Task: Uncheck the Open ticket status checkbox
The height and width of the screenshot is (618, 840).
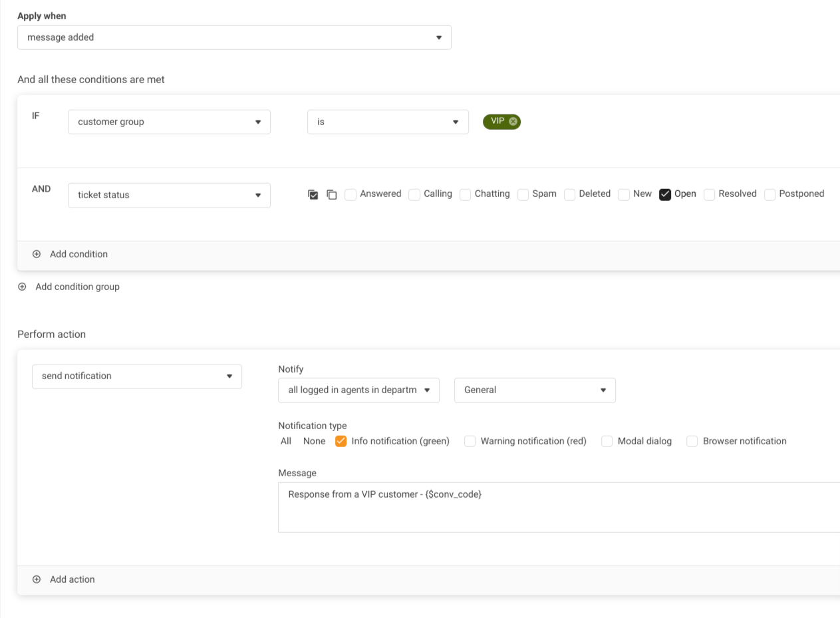Action: pyautogui.click(x=664, y=194)
